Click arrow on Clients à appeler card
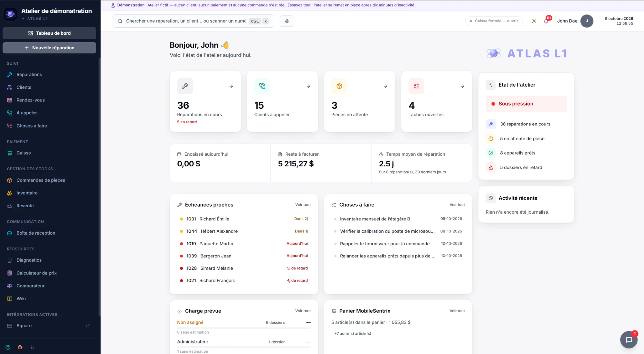Viewport: 644px width, 354px height. pyautogui.click(x=308, y=86)
